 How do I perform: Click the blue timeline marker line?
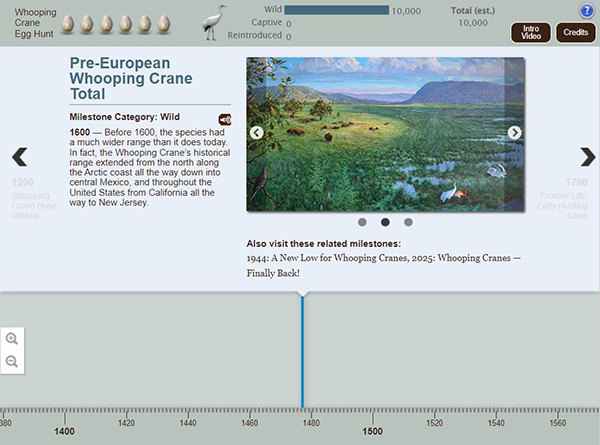[303, 352]
